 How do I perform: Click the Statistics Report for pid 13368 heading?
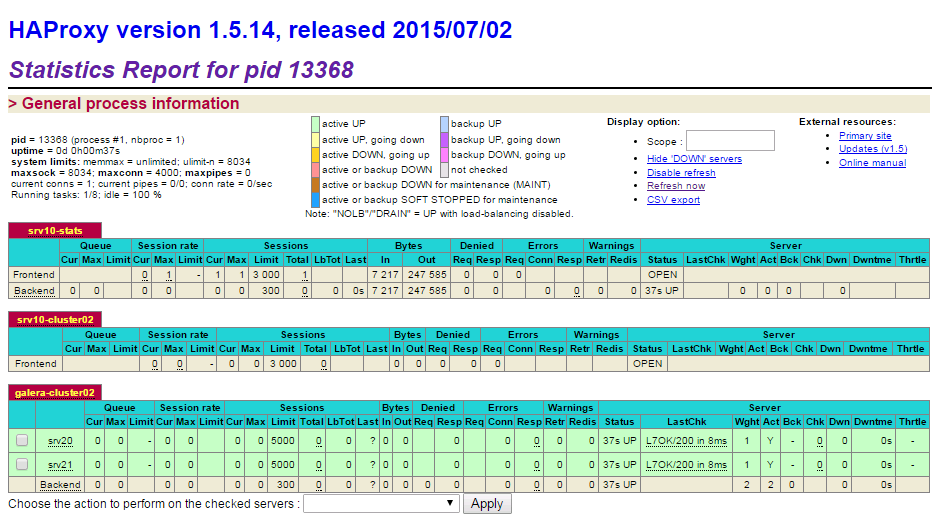click(181, 70)
